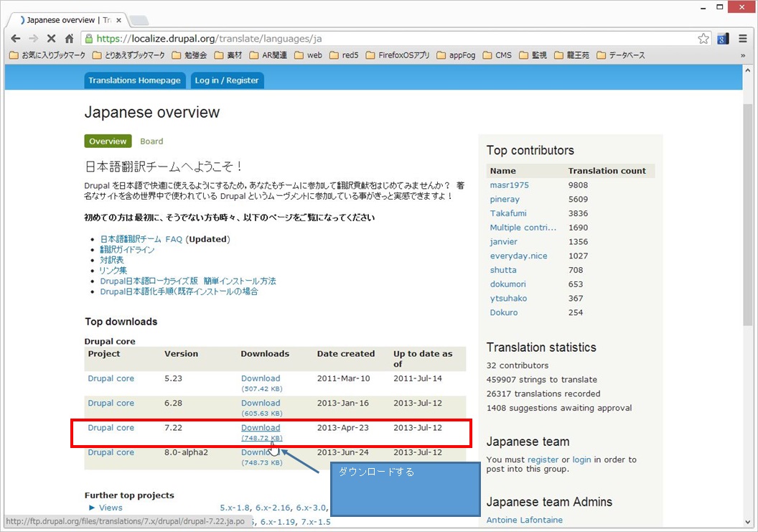Open red5 bookmark folder
This screenshot has height=532, width=758.
[x=345, y=55]
